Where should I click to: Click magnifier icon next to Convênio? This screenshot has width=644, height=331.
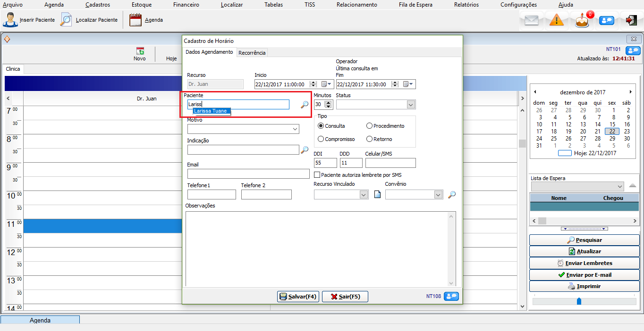pos(452,195)
